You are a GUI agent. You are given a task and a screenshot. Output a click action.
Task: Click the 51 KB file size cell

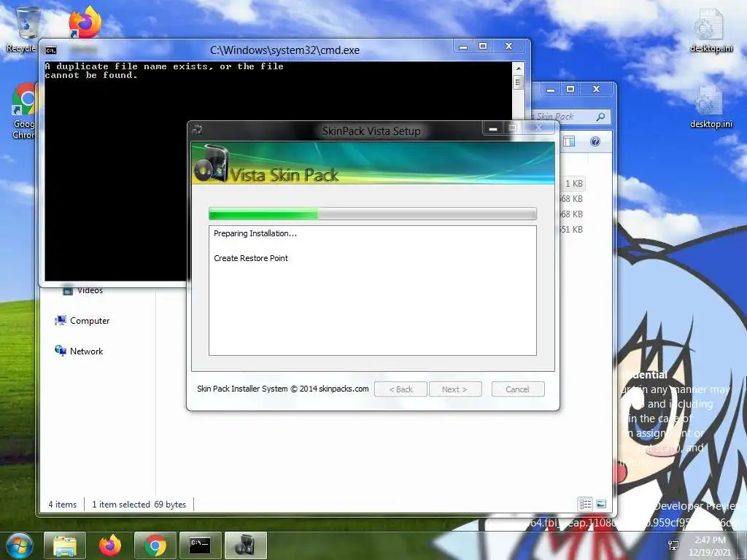570,229
